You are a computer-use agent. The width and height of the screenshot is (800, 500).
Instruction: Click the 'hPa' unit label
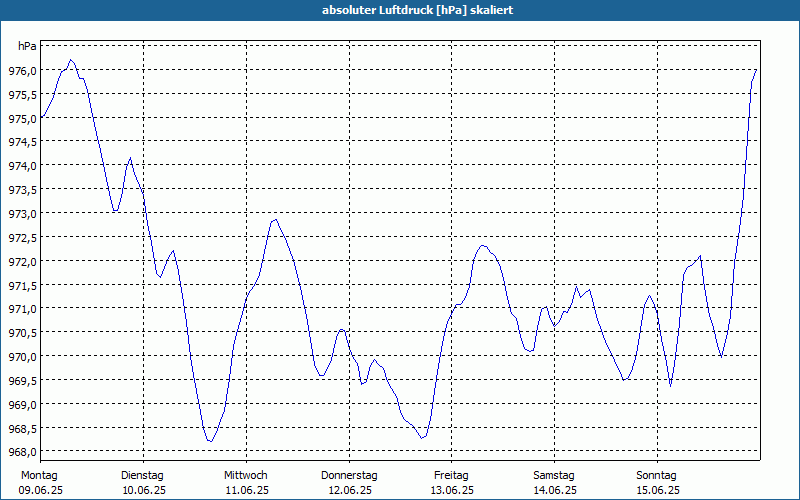click(x=27, y=46)
